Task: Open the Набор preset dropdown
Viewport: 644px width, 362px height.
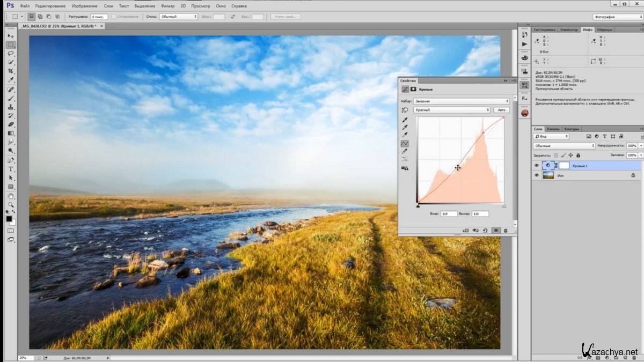Action: tap(462, 101)
